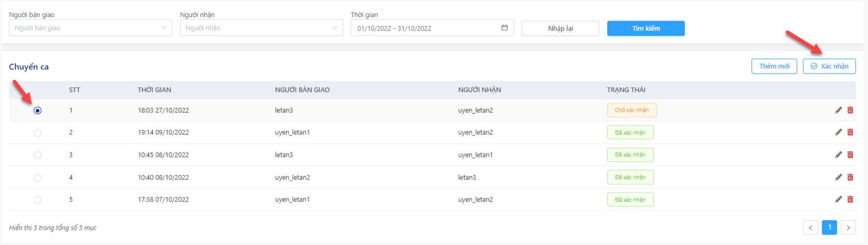Select radio button for row 3
The height and width of the screenshot is (245, 868).
[x=37, y=155]
